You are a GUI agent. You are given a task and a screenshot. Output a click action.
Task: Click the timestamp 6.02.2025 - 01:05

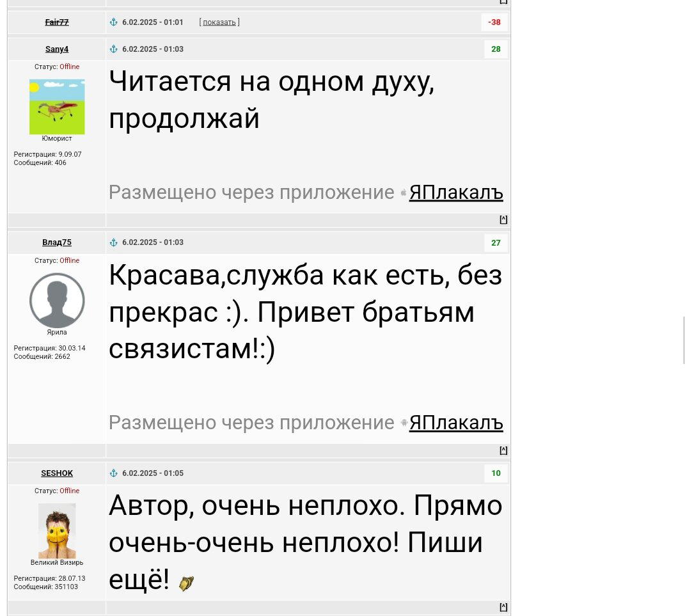point(153,473)
